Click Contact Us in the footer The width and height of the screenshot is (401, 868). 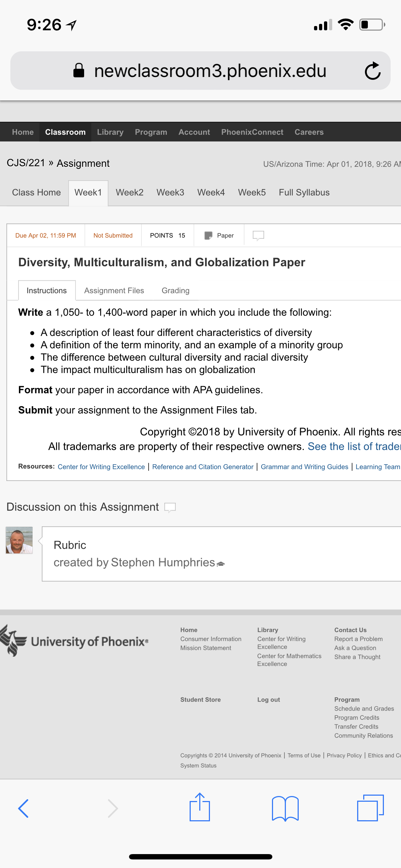click(x=350, y=630)
